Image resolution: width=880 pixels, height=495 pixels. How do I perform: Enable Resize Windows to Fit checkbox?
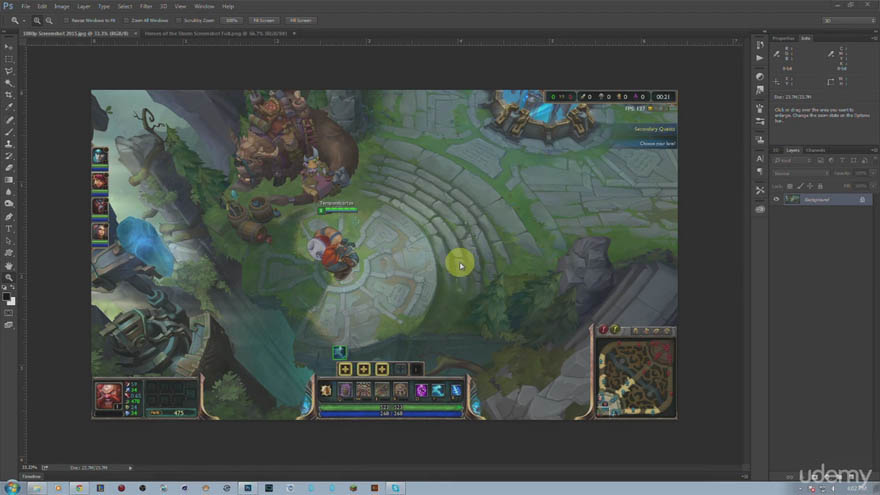tap(66, 21)
